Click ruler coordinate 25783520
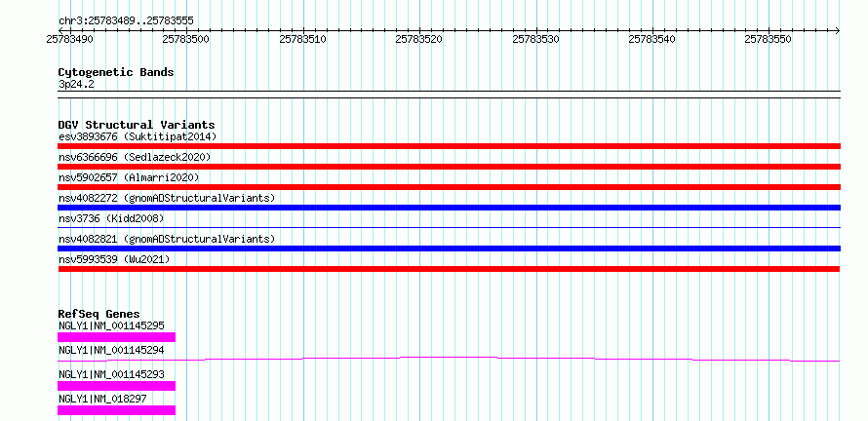 (419, 40)
